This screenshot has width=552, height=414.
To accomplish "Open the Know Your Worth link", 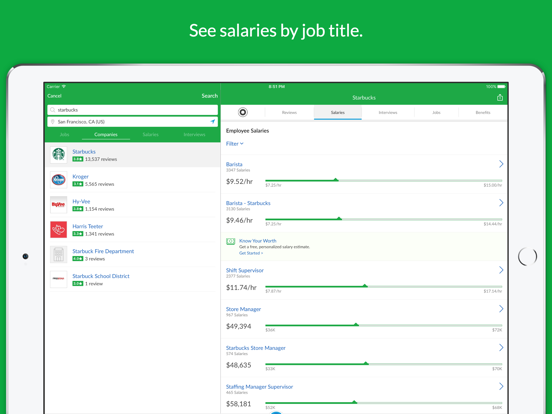I will pos(258,241).
